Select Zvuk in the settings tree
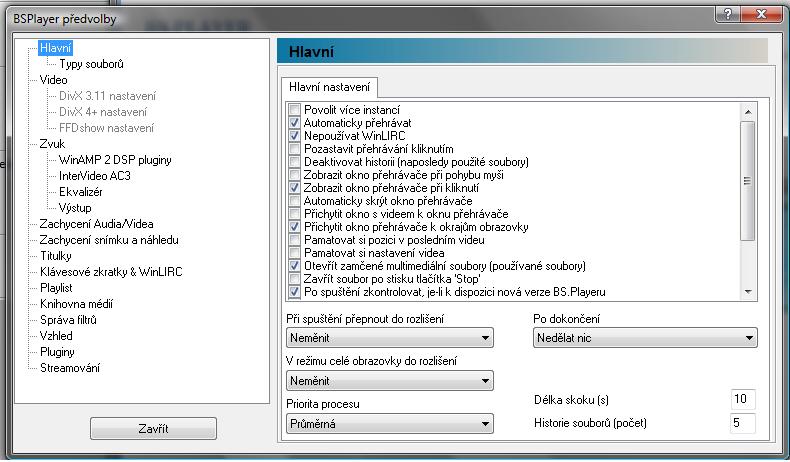Screen dimensions: 790x462 coord(52,144)
